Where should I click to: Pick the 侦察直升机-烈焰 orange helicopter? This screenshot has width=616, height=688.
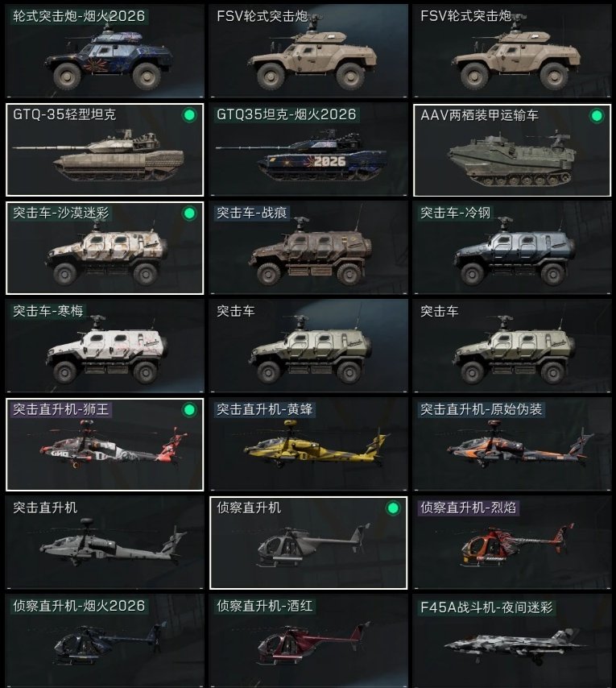coord(512,543)
